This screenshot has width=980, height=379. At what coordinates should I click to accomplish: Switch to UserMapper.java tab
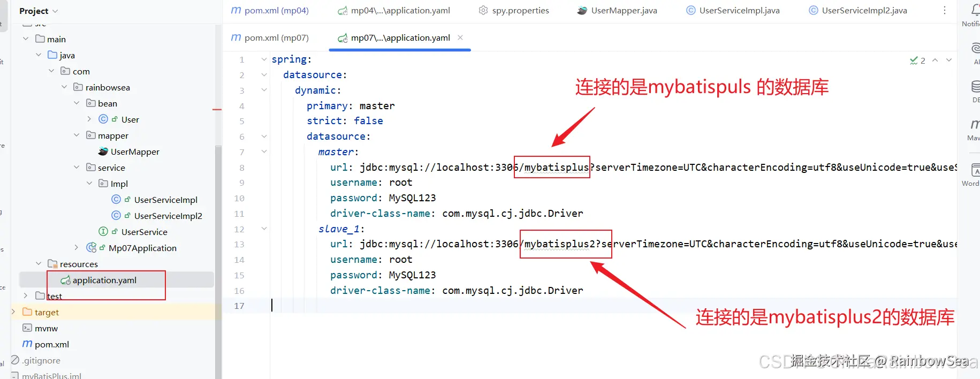617,10
